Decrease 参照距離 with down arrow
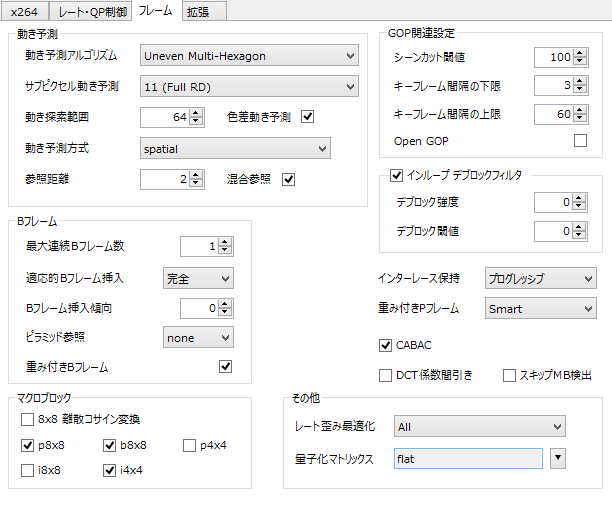 point(196,184)
